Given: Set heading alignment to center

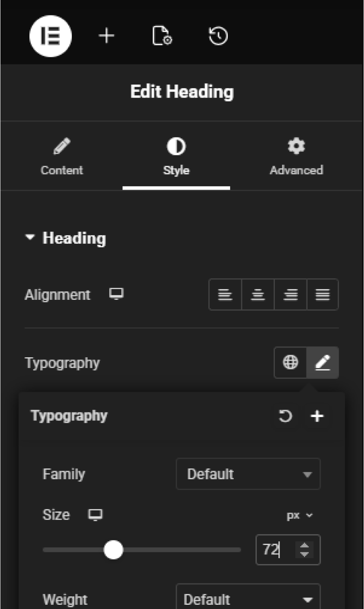Looking at the screenshot, I should pyautogui.click(x=258, y=295).
